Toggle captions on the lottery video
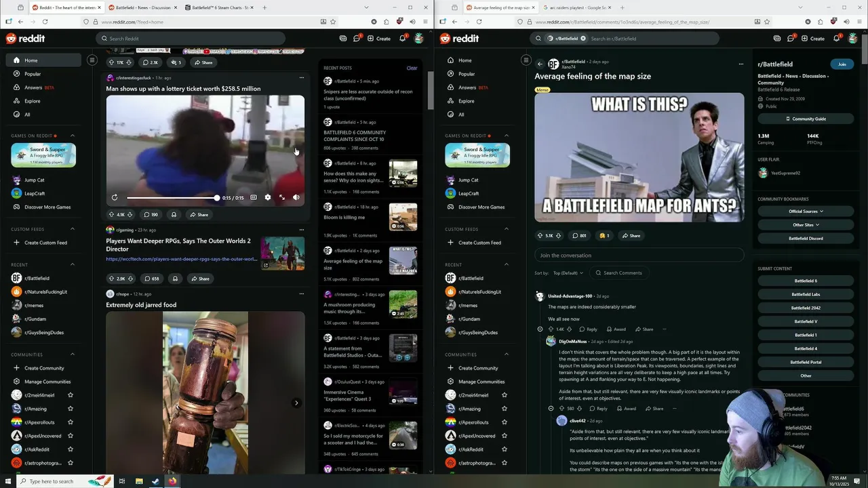This screenshot has width=868, height=488. tap(254, 197)
